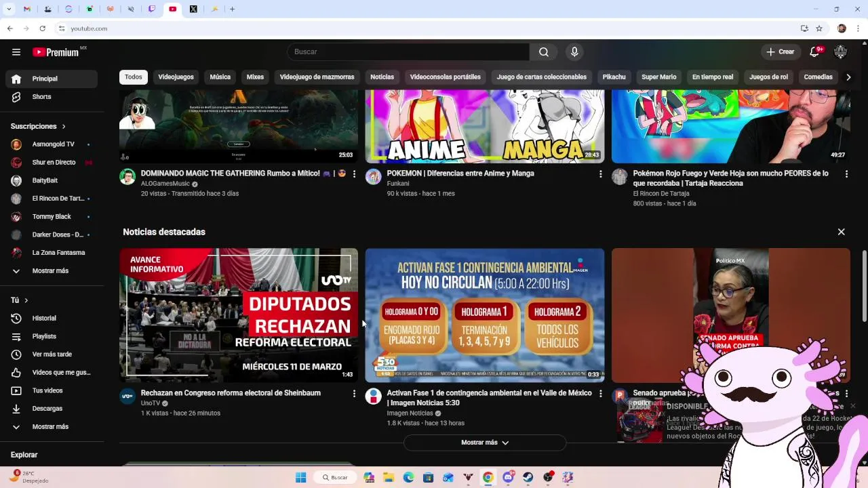Open options for Activan Fase 1 video
The height and width of the screenshot is (488, 868).
(x=600, y=394)
